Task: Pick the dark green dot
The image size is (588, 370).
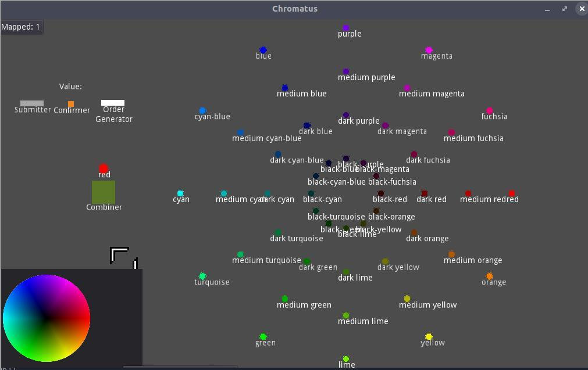Action: (x=307, y=261)
